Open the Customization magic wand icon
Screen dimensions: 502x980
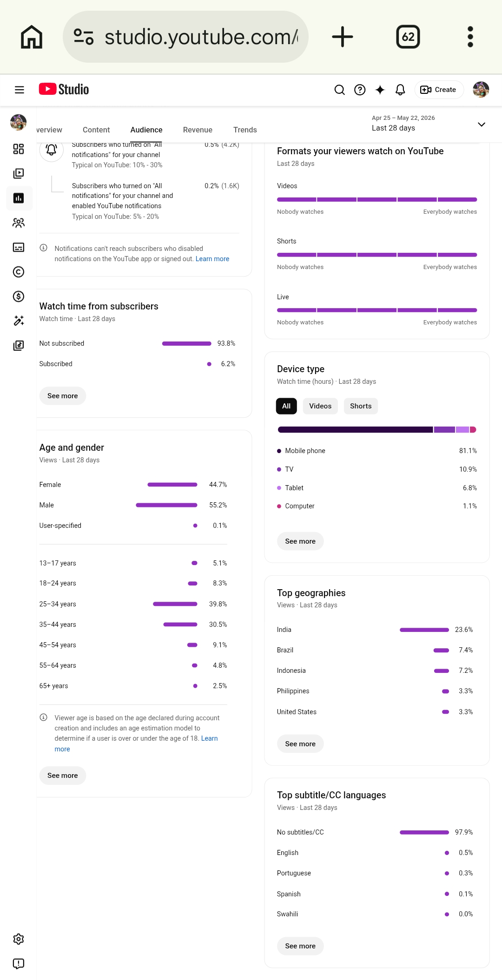tap(19, 321)
